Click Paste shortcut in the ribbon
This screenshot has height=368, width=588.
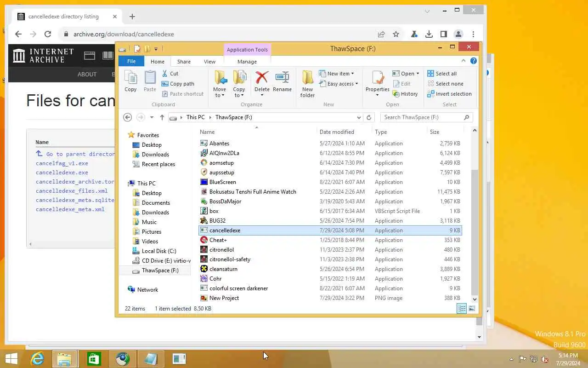(x=182, y=94)
